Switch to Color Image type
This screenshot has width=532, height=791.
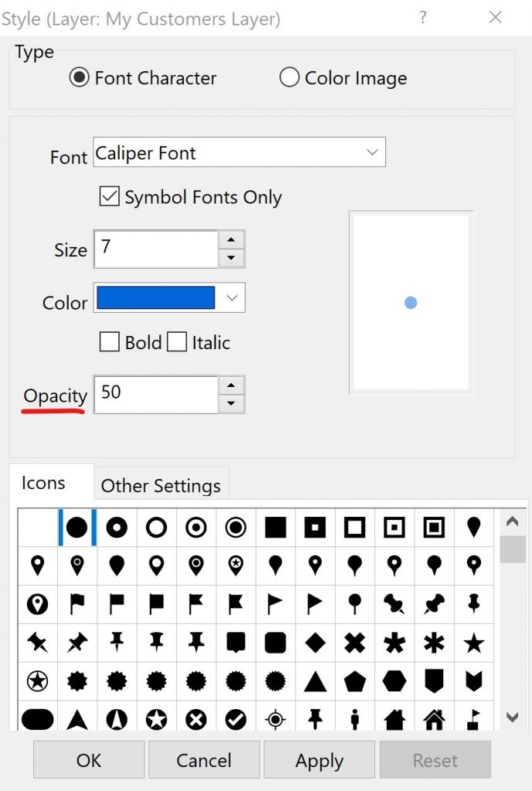[x=290, y=77]
